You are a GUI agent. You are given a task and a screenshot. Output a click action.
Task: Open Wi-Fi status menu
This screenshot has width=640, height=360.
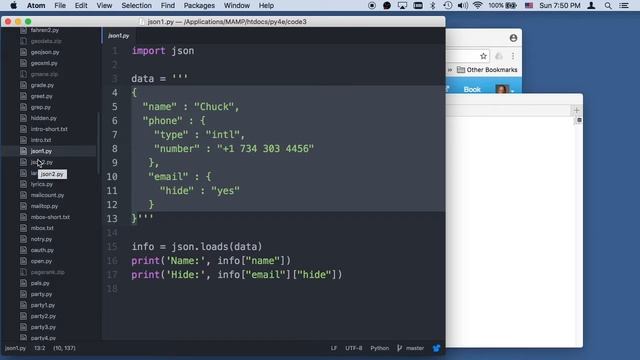pos(478,5)
